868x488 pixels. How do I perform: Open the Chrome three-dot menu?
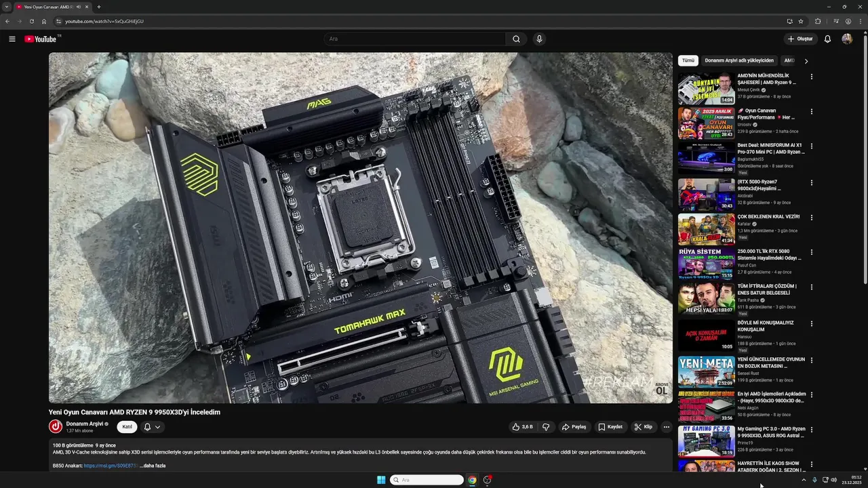[x=860, y=21]
